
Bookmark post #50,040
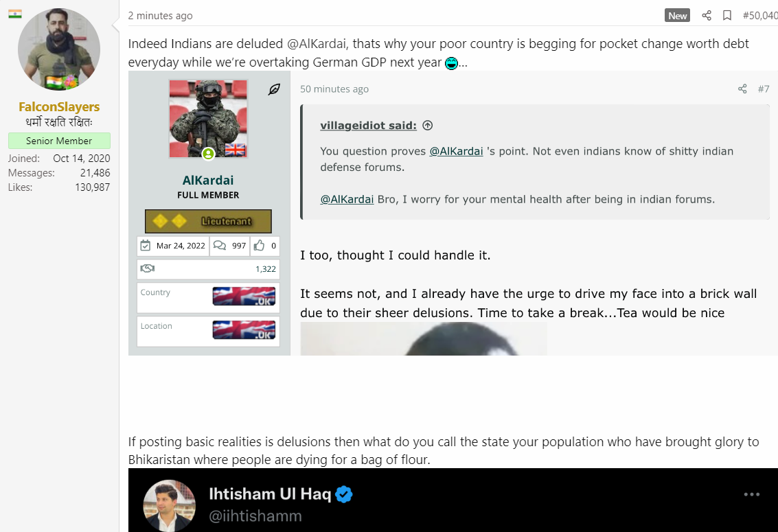coord(727,15)
